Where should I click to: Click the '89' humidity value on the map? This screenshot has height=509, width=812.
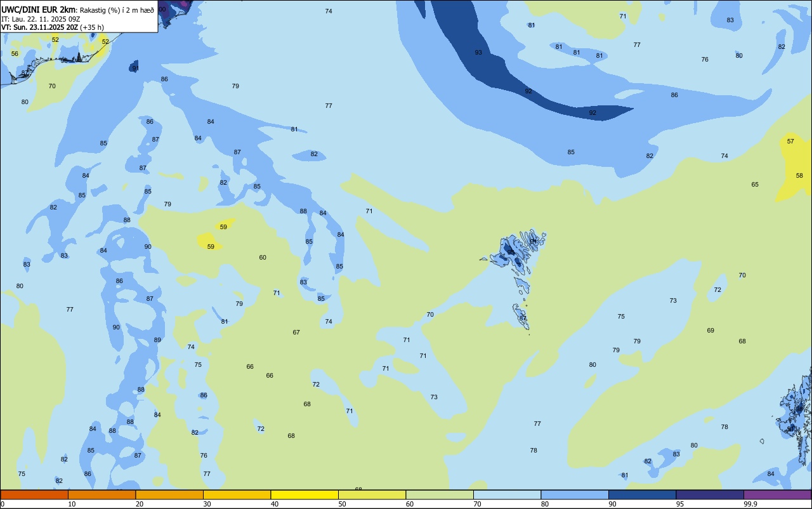[157, 340]
